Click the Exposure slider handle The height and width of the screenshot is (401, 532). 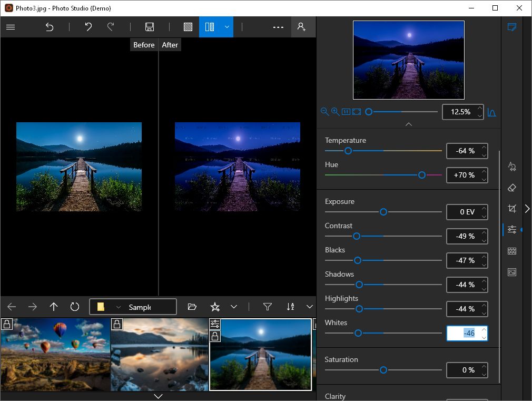pos(383,212)
